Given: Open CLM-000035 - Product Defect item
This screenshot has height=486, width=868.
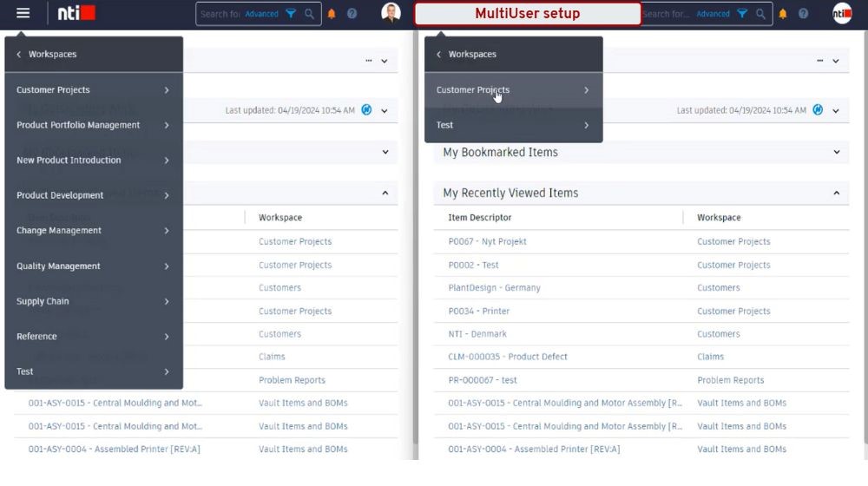Looking at the screenshot, I should pos(508,357).
